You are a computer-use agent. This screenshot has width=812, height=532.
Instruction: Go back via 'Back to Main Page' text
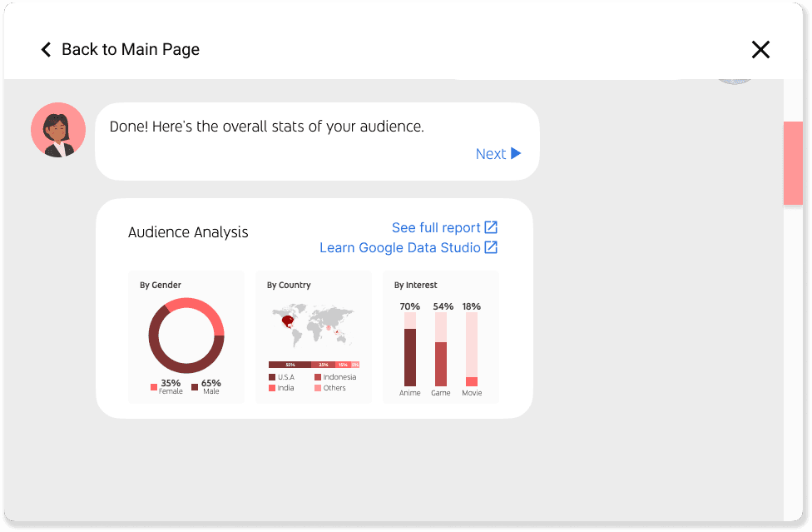pos(131,50)
